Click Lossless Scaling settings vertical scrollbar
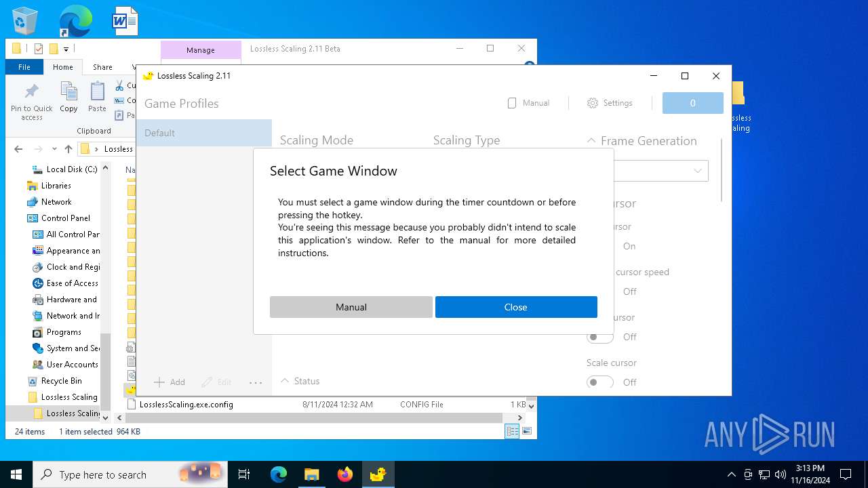Image resolution: width=868 pixels, height=488 pixels. click(722, 169)
